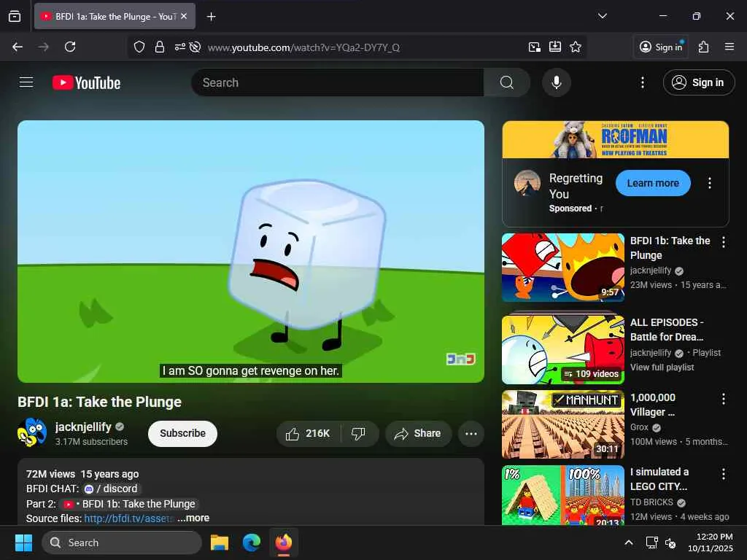Open jacknjellify channel name link
Image resolution: width=747 pixels, height=560 pixels.
click(x=83, y=427)
